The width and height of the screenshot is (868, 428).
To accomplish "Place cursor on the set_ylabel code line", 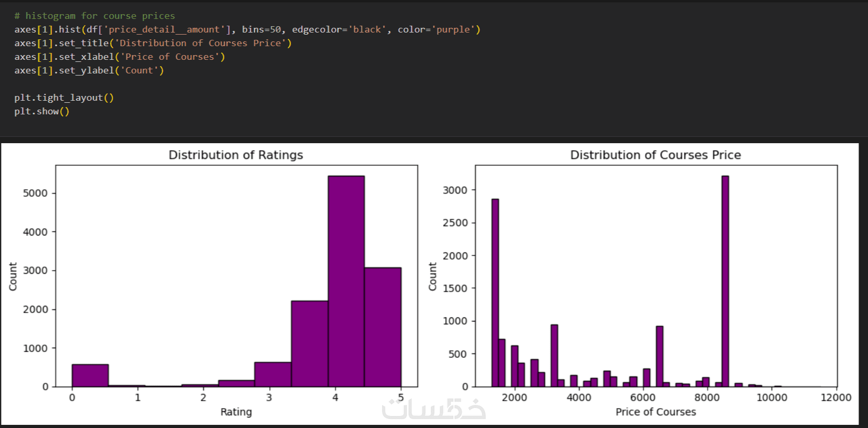I will pos(89,70).
